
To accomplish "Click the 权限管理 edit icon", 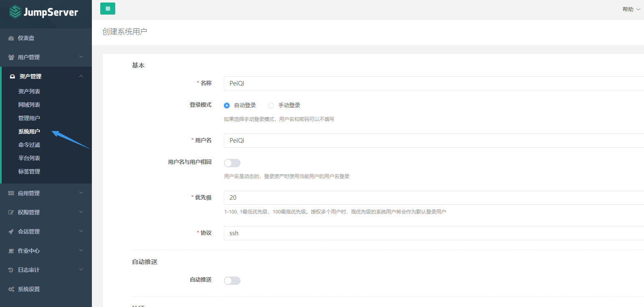I will (11, 212).
